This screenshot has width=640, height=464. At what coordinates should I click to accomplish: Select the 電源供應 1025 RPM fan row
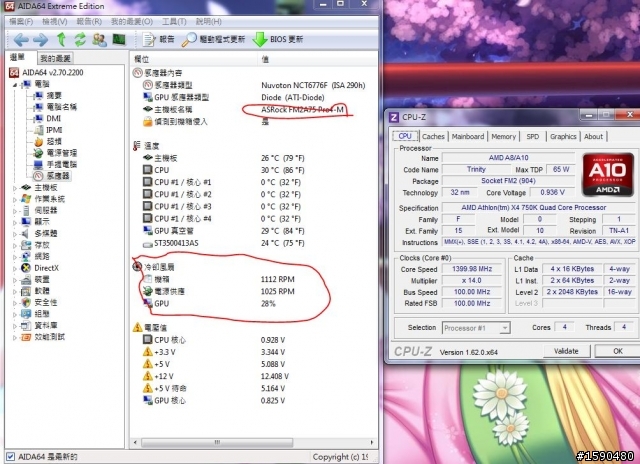pos(218,291)
